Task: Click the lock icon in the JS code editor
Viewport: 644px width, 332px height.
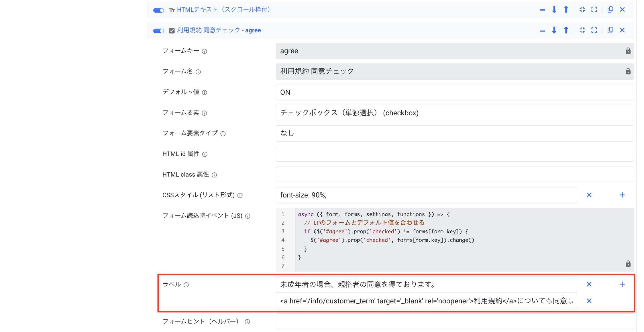Action: click(628, 264)
